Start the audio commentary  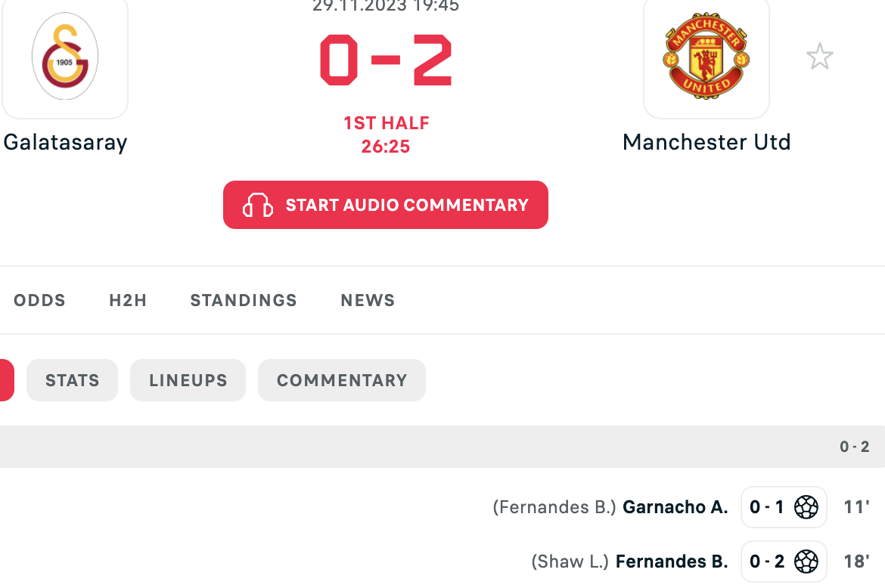tap(386, 205)
